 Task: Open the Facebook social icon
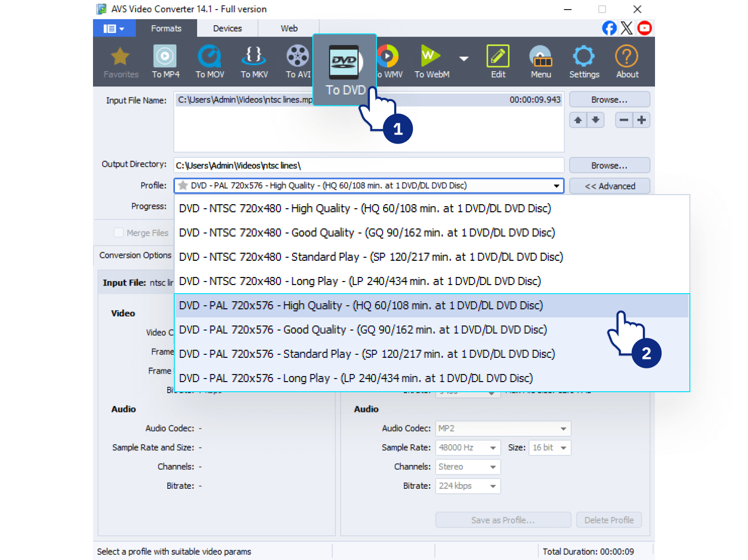(x=609, y=28)
